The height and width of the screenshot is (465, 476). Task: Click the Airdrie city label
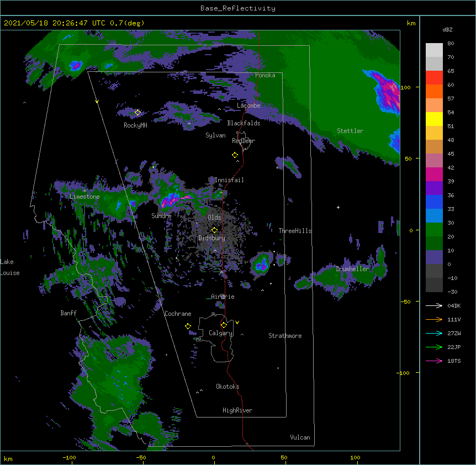click(x=223, y=297)
